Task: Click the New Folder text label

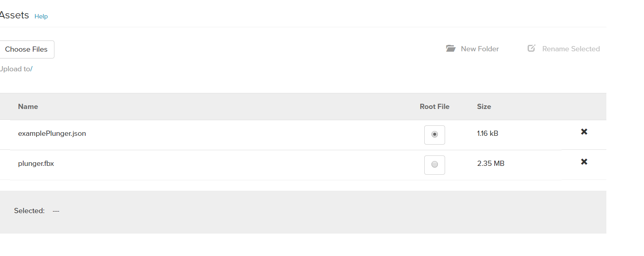Action: [479, 49]
